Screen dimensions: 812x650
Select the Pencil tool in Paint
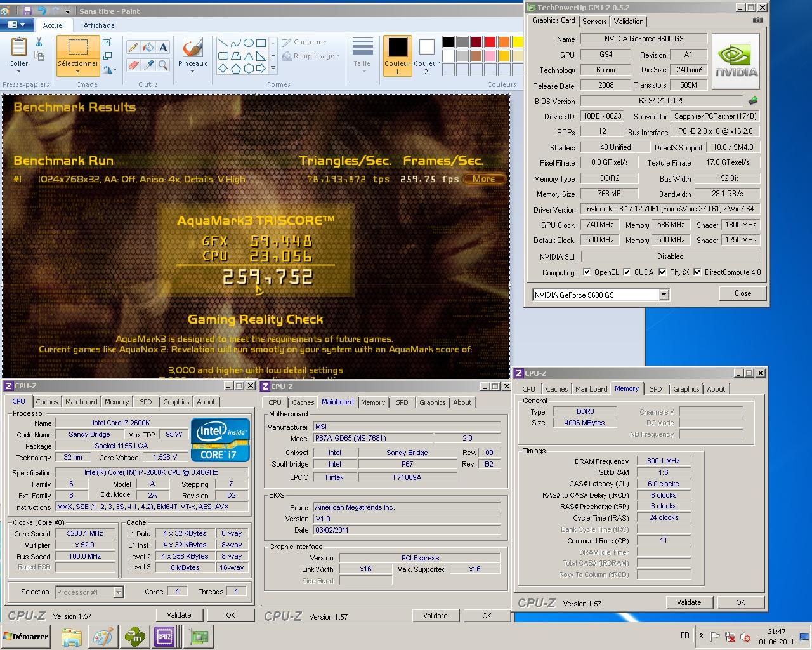(x=133, y=48)
